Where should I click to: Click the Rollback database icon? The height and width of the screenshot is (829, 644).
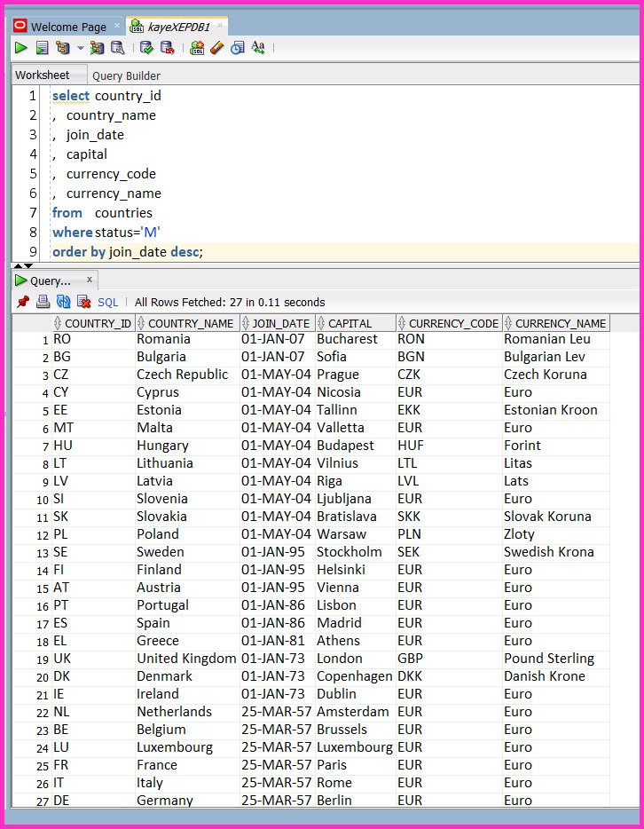(x=168, y=48)
